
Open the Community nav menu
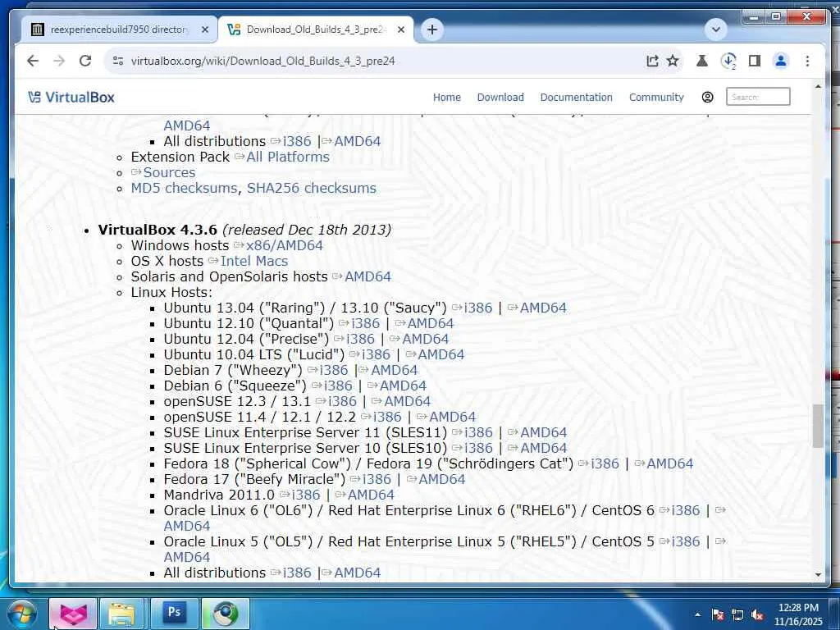pyautogui.click(x=656, y=97)
